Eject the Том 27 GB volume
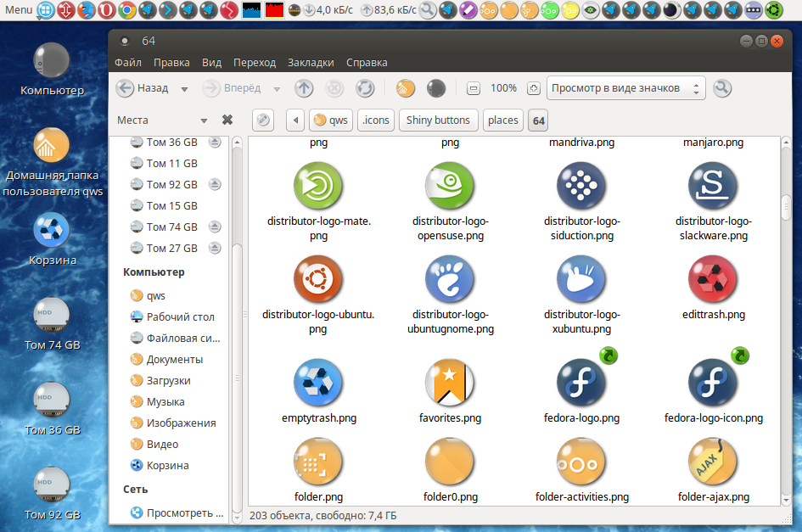This screenshot has height=532, width=802. [216, 248]
